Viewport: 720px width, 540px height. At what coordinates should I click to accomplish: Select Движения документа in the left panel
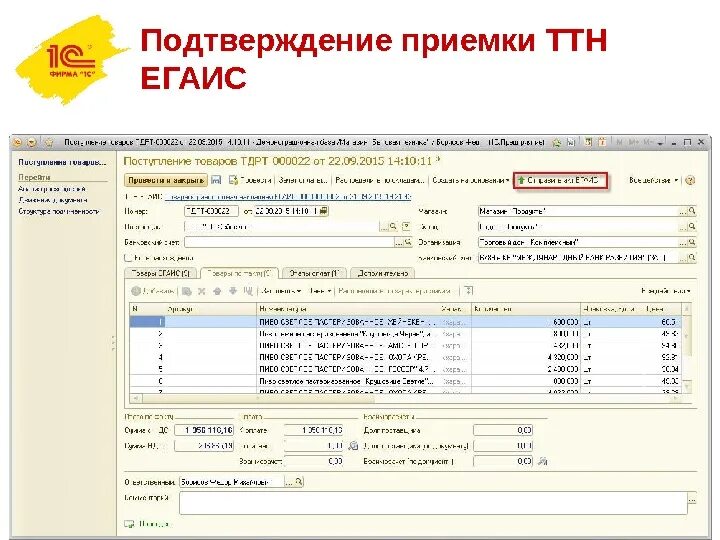coord(53,200)
